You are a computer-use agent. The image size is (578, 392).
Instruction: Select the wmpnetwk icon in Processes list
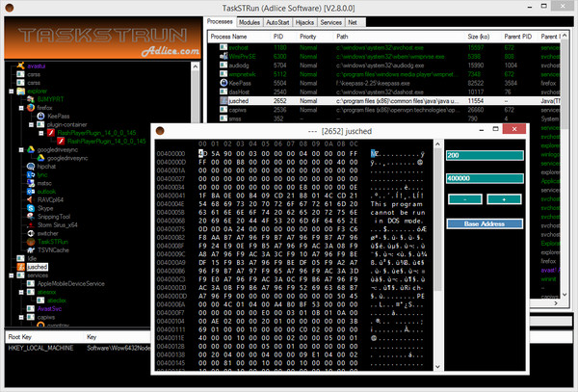(x=223, y=74)
